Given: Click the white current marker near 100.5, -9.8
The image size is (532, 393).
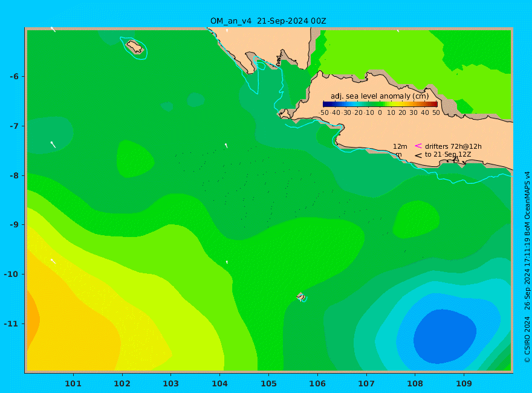Looking at the screenshot, I should pyautogui.click(x=53, y=261).
